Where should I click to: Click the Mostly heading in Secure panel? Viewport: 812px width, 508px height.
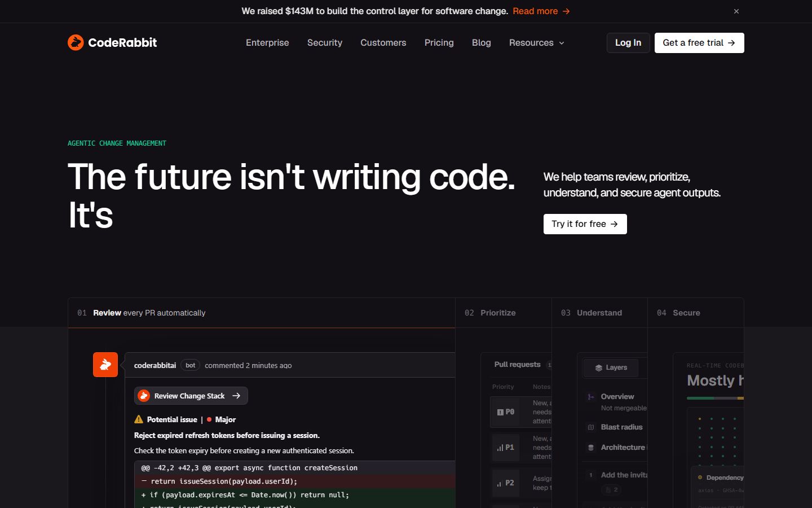pos(715,380)
